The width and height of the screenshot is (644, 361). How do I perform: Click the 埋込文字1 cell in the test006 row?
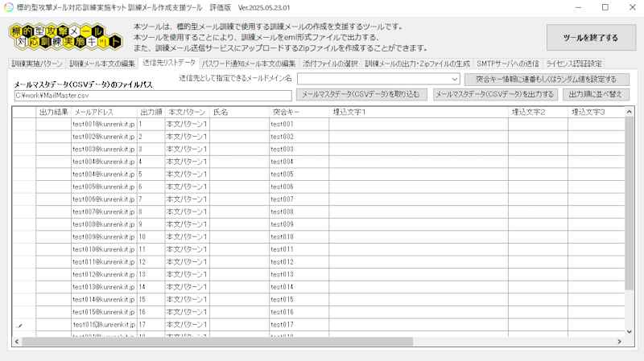(x=419, y=187)
